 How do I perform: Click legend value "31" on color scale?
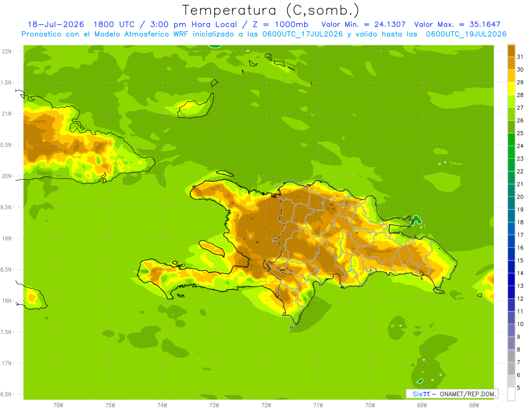tap(520, 57)
